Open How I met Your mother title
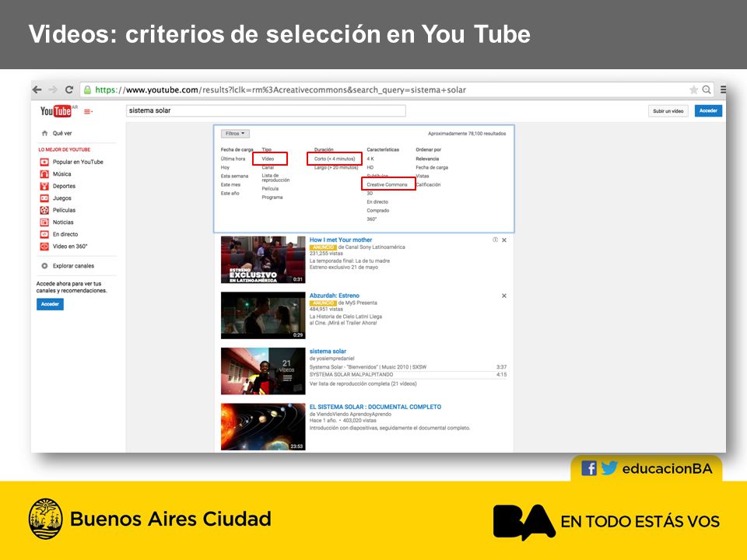Image resolution: width=747 pixels, height=560 pixels. 341,240
